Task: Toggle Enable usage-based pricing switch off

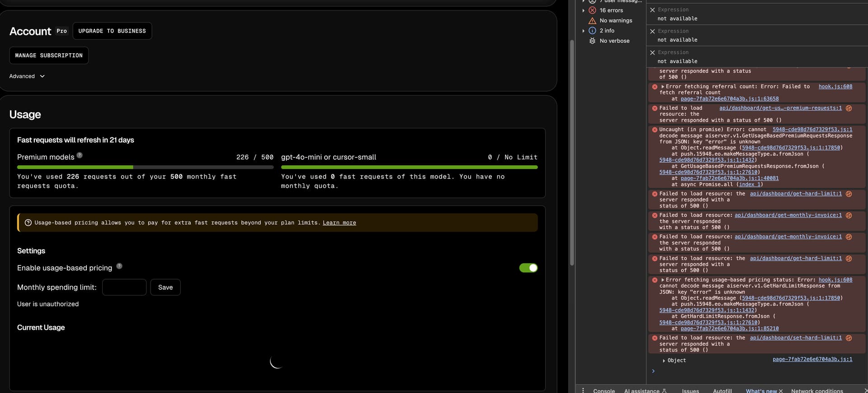Action: [528, 268]
